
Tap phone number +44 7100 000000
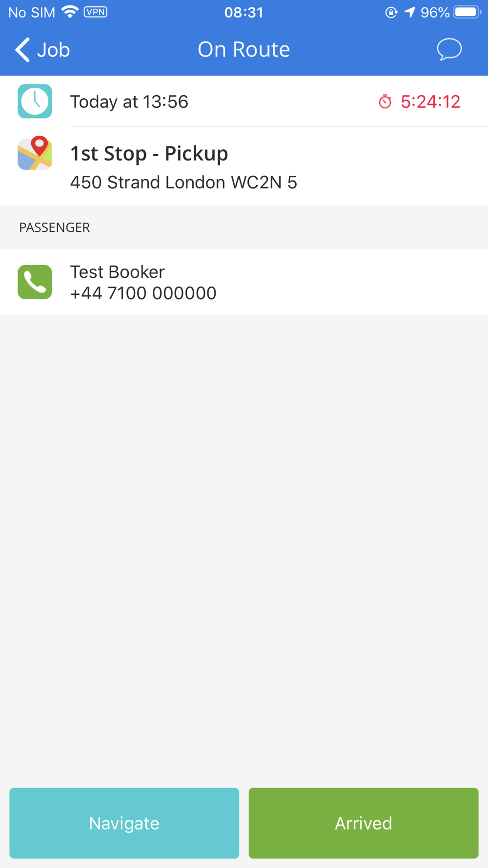click(x=143, y=293)
